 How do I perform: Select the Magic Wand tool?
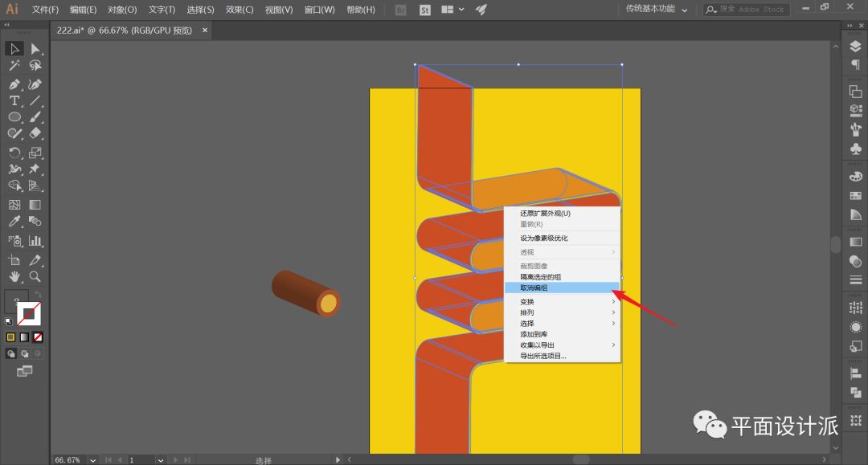(14, 66)
